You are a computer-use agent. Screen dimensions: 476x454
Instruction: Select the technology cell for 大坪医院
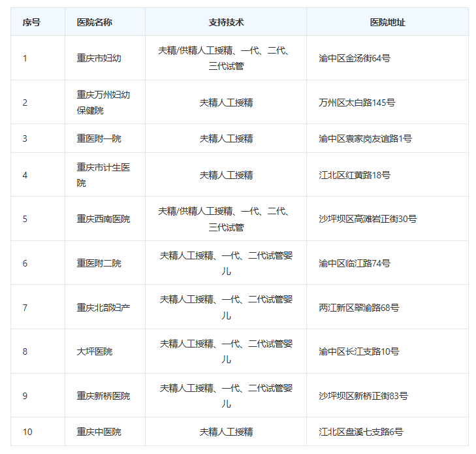pos(226,351)
